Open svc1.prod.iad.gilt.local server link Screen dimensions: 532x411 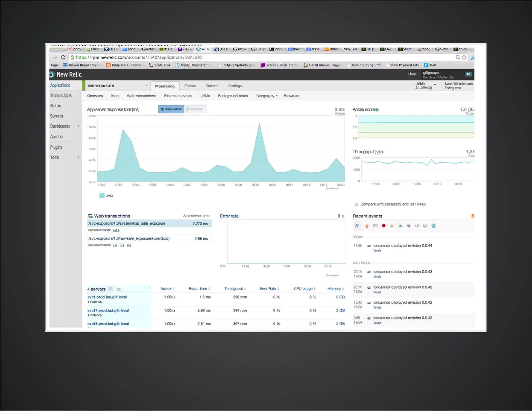click(x=107, y=297)
